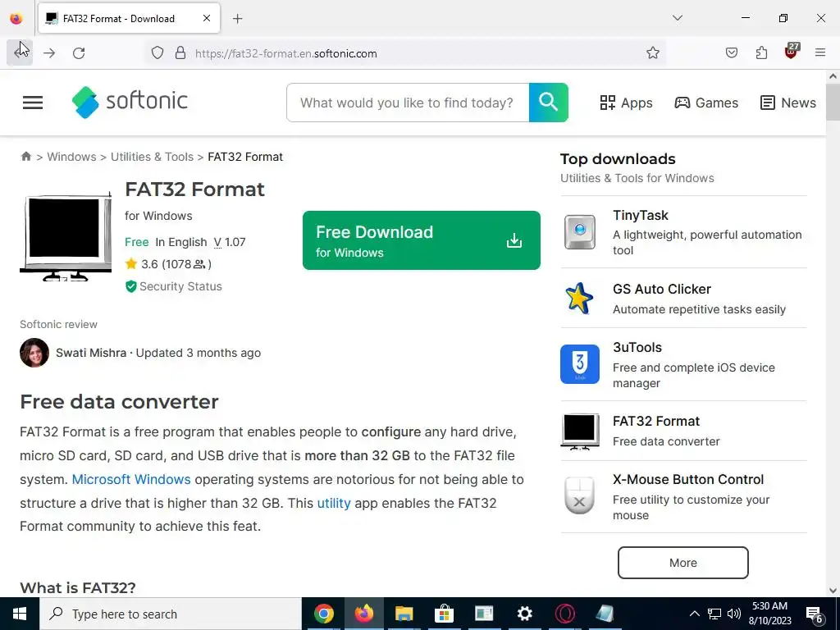
Task: Open the Firefox extensions puzzle icon
Action: 761,53
